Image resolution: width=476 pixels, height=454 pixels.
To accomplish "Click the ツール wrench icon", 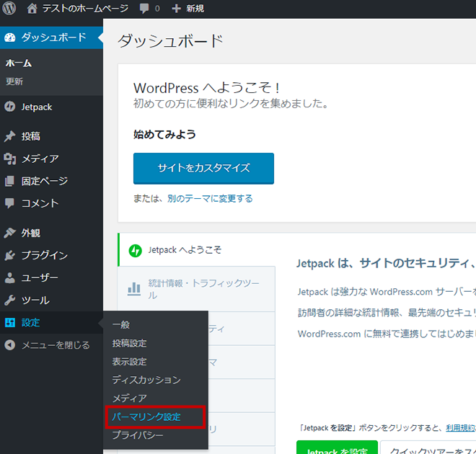I will (x=9, y=300).
